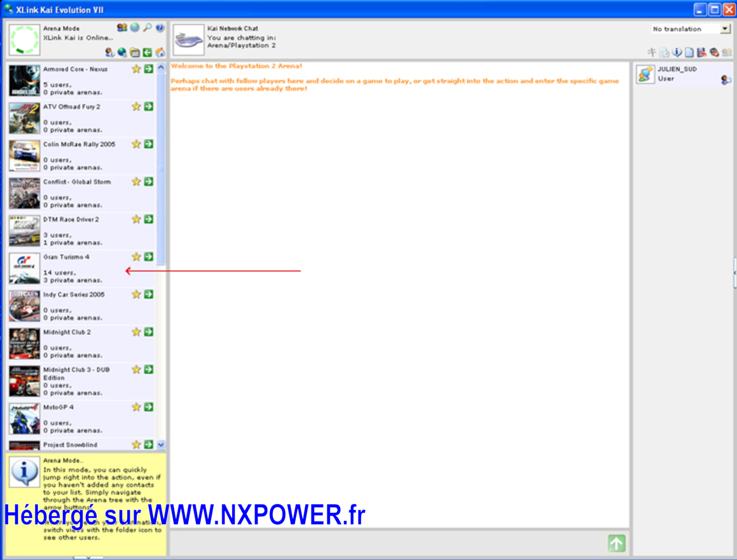The width and height of the screenshot is (737, 560).
Task: Click the Japanese character icon in chat toolbar
Action: (x=652, y=52)
